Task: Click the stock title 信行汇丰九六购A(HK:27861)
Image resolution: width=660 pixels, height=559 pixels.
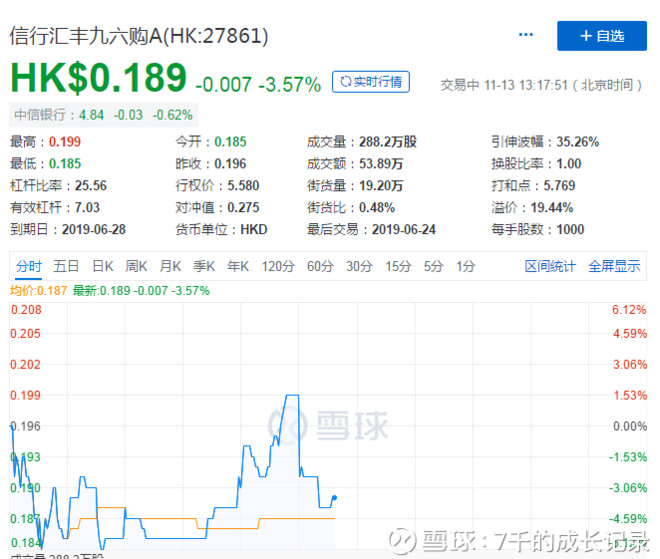Action: point(138,36)
